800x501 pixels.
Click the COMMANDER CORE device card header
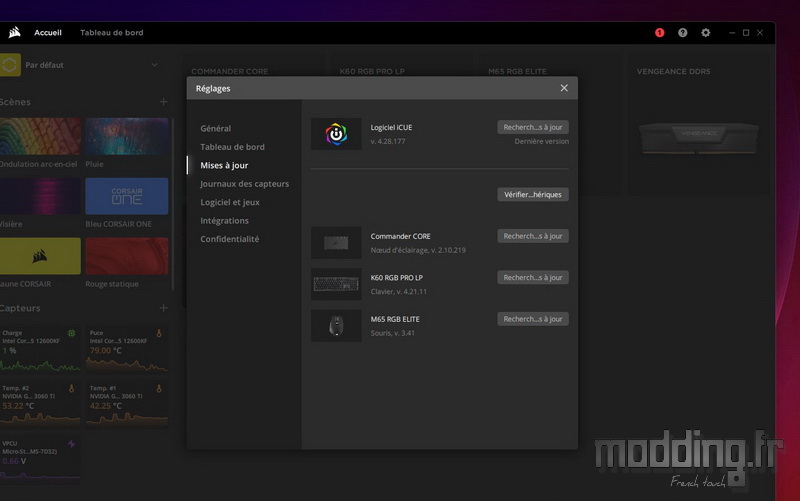pos(230,71)
